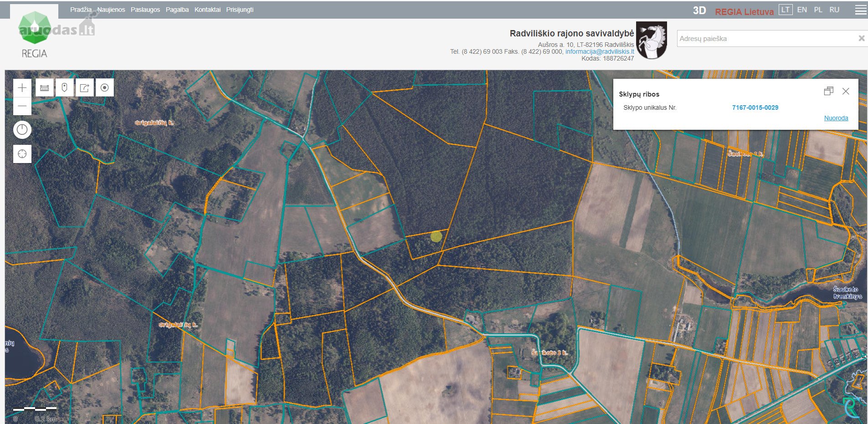Switch to the 3D map view
Screen dimensions: 868x424
tap(699, 11)
